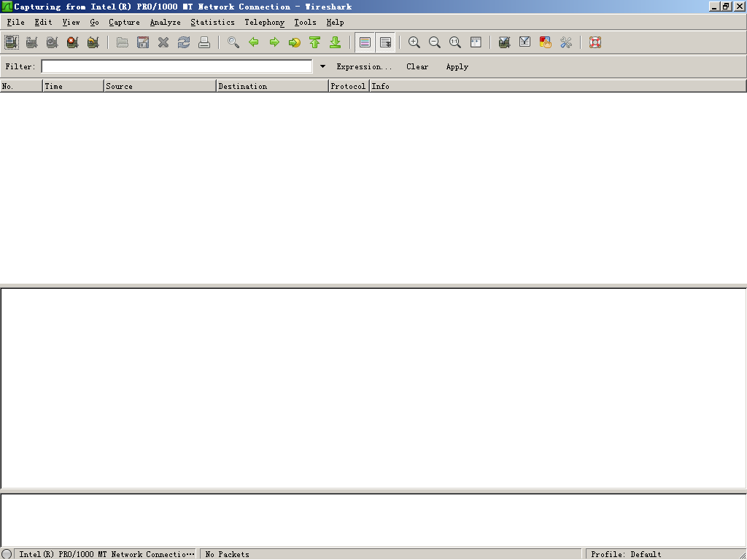This screenshot has width=747, height=560.
Task: Open the Telephony menu
Action: (x=264, y=23)
